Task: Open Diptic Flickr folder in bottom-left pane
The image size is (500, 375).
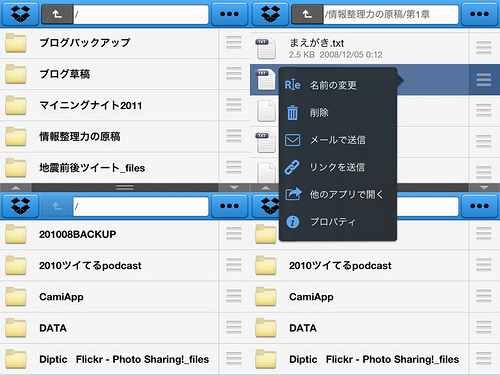Action: (x=109, y=359)
